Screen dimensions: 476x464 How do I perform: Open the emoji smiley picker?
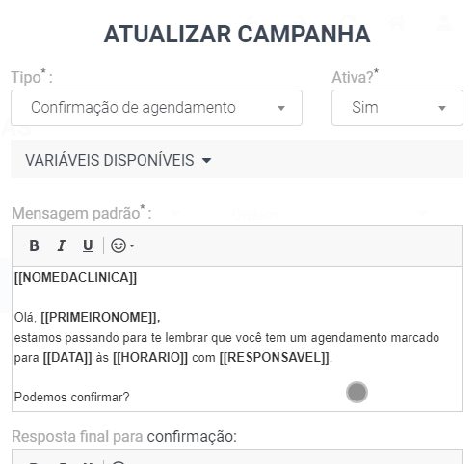pyautogui.click(x=119, y=245)
